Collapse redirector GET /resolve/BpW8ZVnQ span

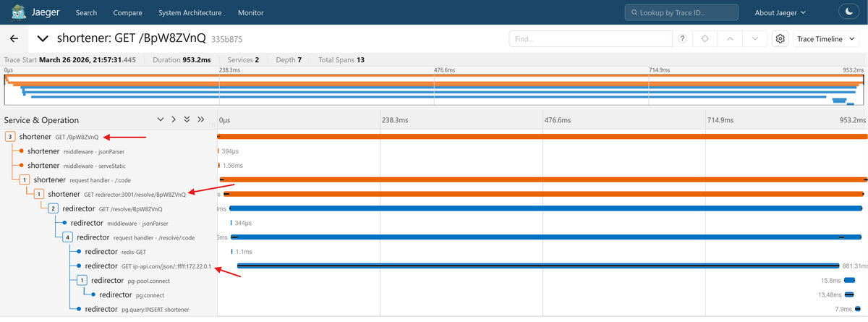point(54,208)
